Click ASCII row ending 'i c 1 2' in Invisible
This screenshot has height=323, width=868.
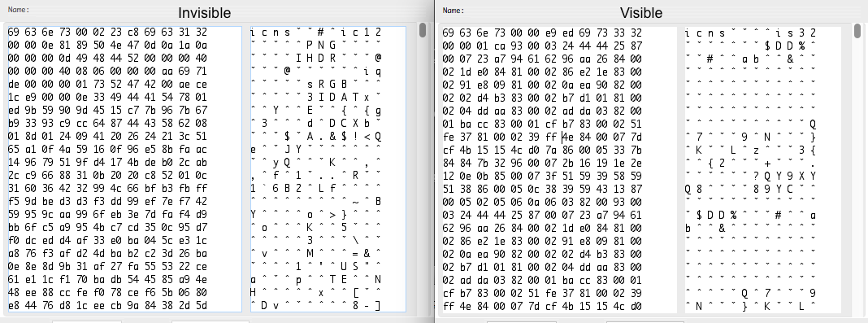coord(315,33)
